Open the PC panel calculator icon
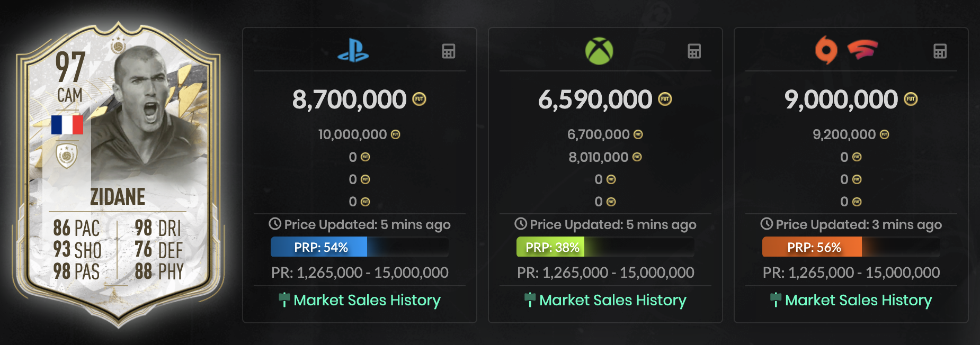The width and height of the screenshot is (980, 345). [x=940, y=51]
